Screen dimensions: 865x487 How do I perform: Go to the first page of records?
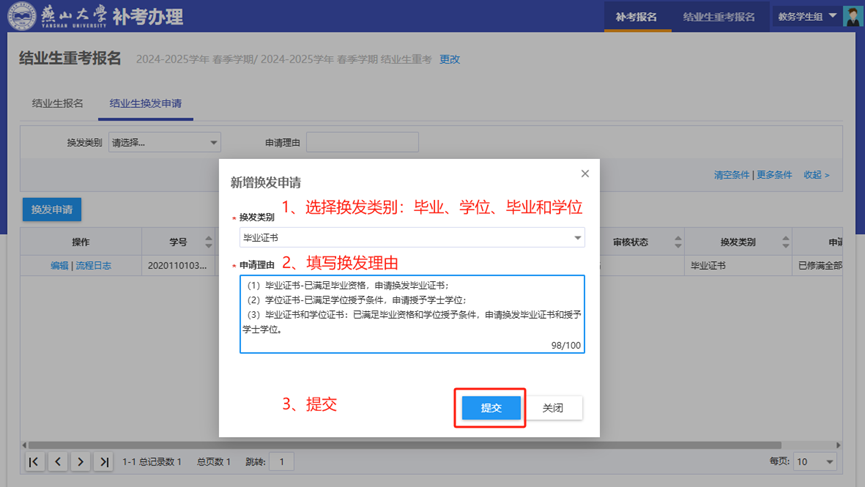click(34, 462)
